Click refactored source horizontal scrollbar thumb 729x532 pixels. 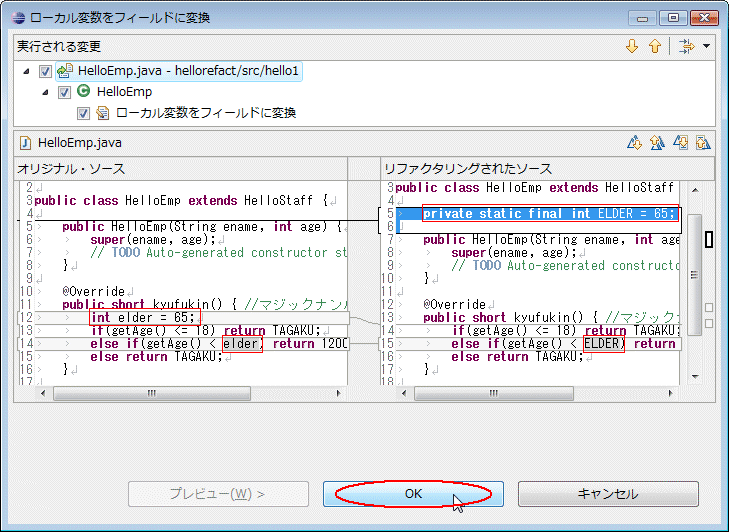494,393
